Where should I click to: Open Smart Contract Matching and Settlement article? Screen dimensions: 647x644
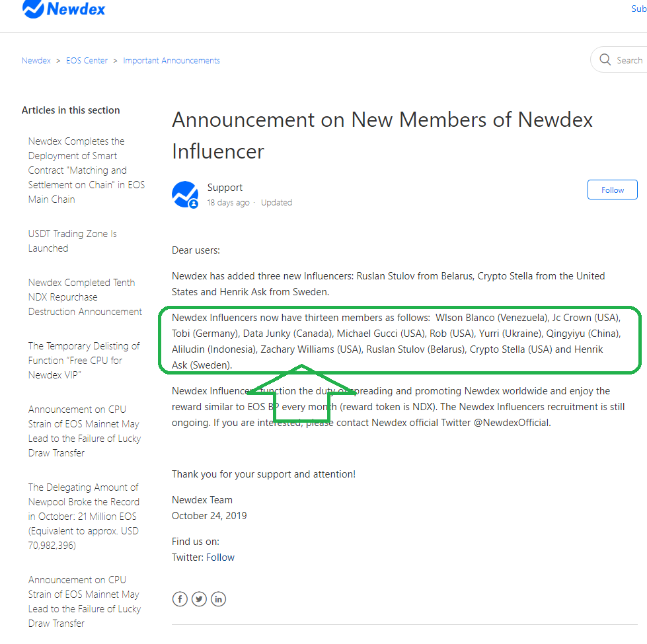(x=86, y=170)
